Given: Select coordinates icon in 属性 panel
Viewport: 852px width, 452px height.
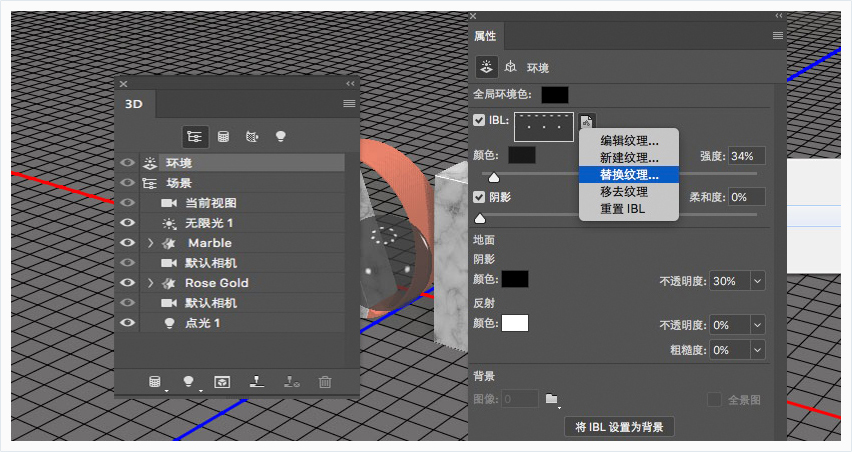Looking at the screenshot, I should [x=510, y=67].
